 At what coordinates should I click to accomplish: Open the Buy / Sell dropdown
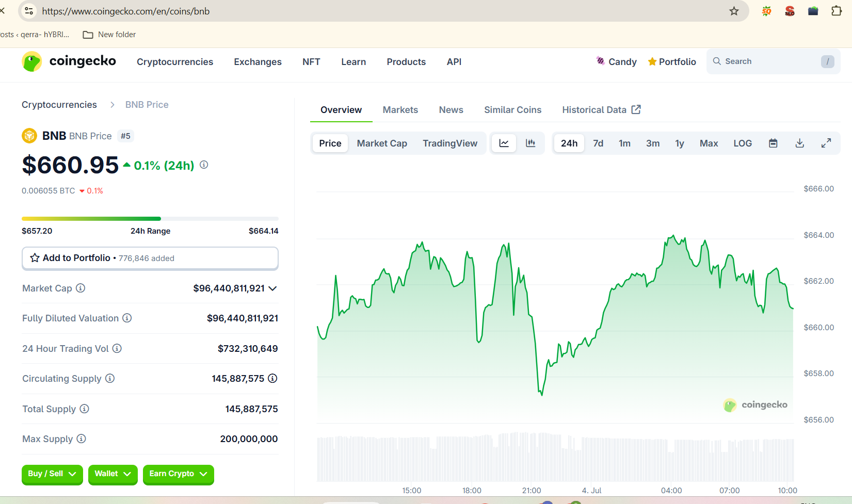(x=52, y=474)
